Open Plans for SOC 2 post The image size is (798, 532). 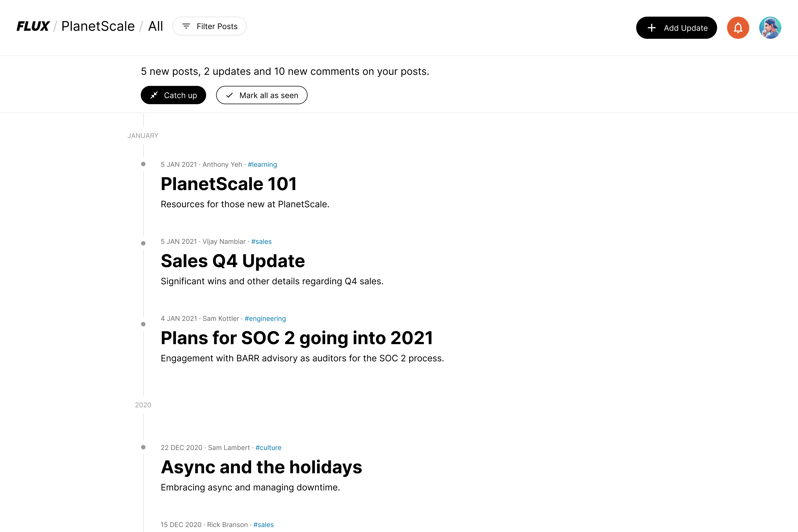pyautogui.click(x=296, y=338)
